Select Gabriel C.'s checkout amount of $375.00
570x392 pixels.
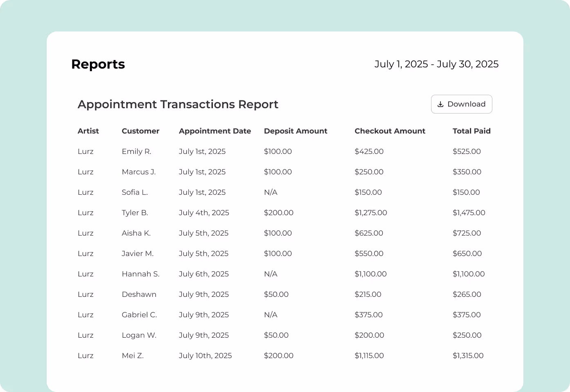tap(369, 315)
